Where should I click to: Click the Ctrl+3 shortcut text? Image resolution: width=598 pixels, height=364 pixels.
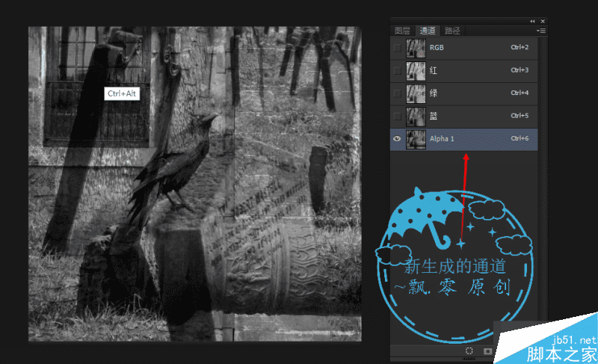[x=520, y=70]
